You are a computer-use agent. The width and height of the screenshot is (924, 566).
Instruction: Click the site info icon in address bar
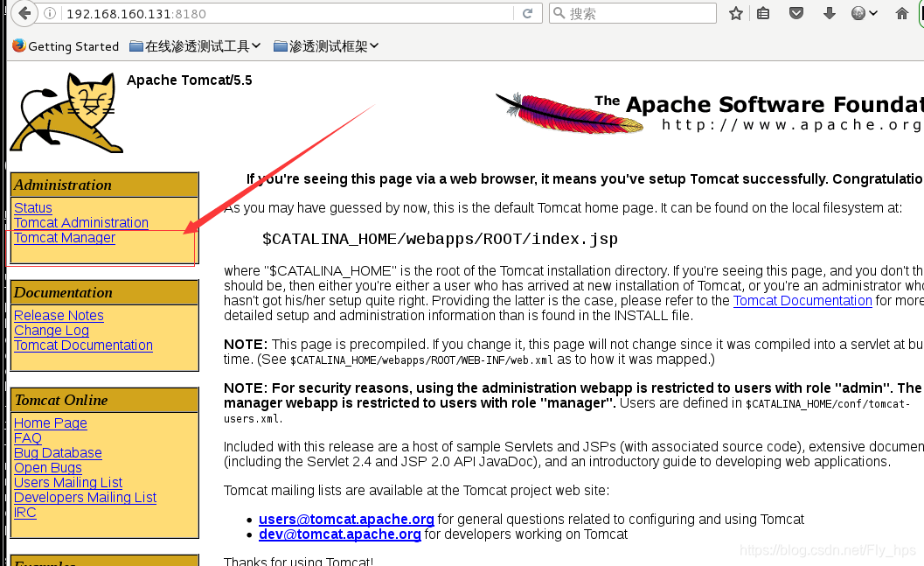click(x=50, y=13)
